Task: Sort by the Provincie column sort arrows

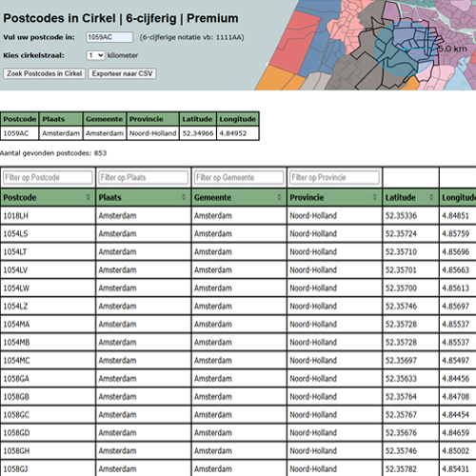Action: pos(375,197)
